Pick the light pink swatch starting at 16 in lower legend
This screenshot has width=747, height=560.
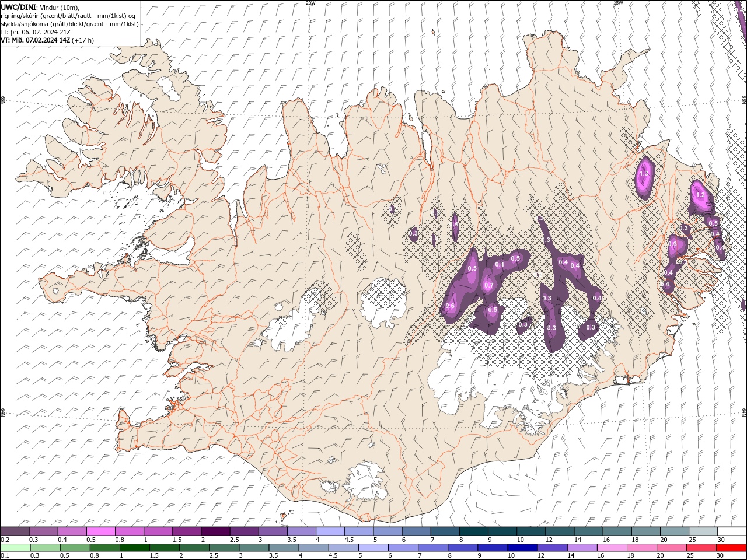click(x=612, y=548)
